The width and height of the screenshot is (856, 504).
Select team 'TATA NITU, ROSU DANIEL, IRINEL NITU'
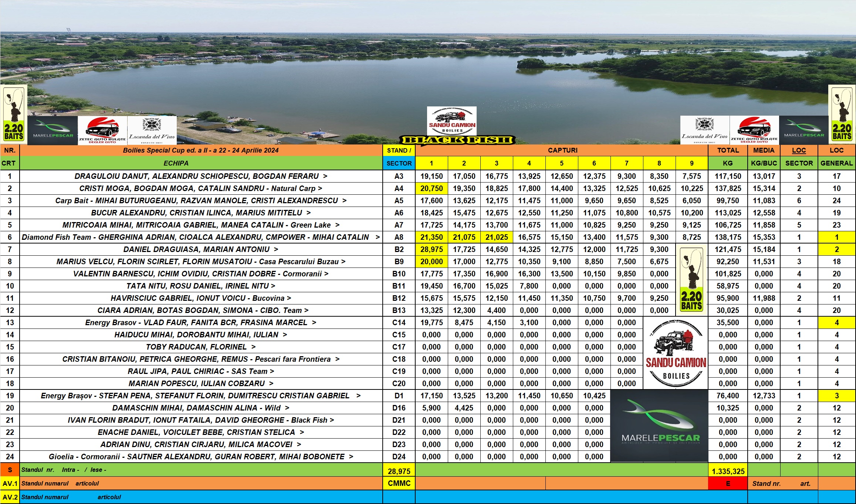point(201,286)
